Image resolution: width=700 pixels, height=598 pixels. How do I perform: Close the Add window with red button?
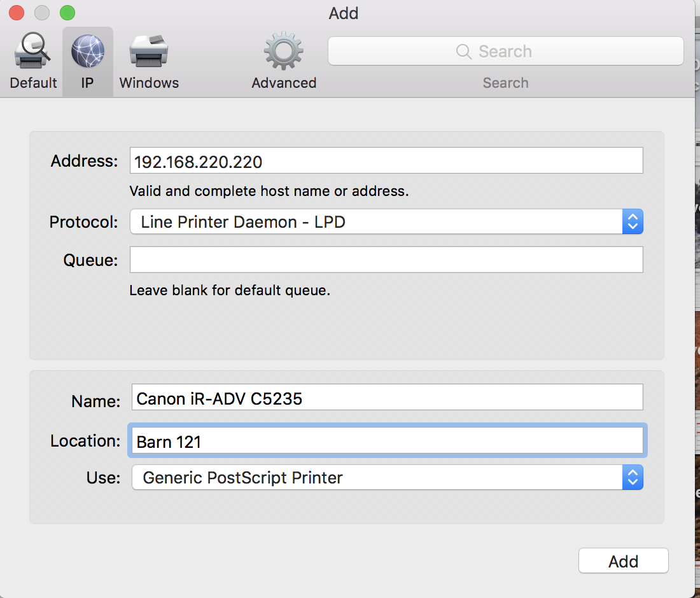click(x=17, y=13)
